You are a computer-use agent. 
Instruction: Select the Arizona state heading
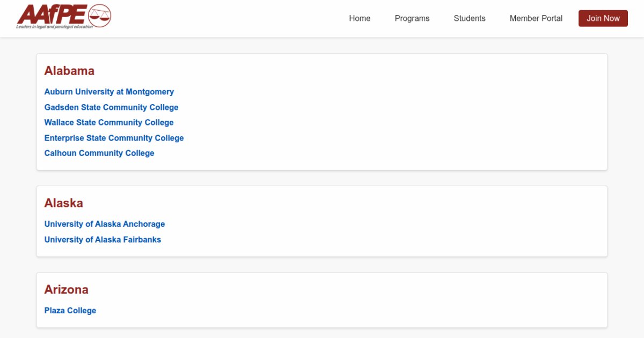(x=66, y=289)
